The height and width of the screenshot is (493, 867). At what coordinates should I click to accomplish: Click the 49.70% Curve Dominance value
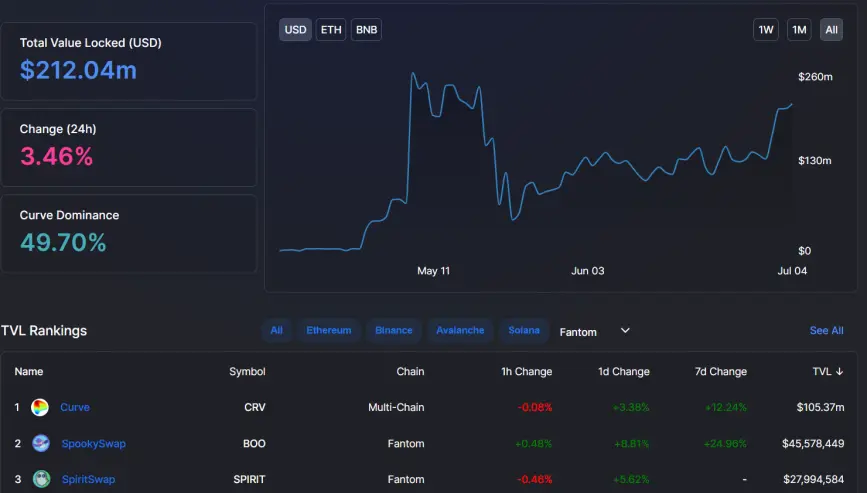point(63,243)
